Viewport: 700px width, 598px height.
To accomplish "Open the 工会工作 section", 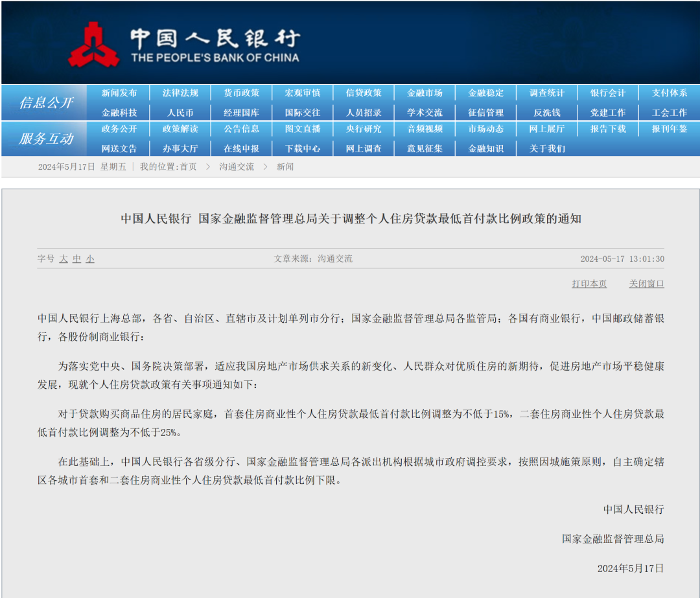I will pyautogui.click(x=669, y=113).
